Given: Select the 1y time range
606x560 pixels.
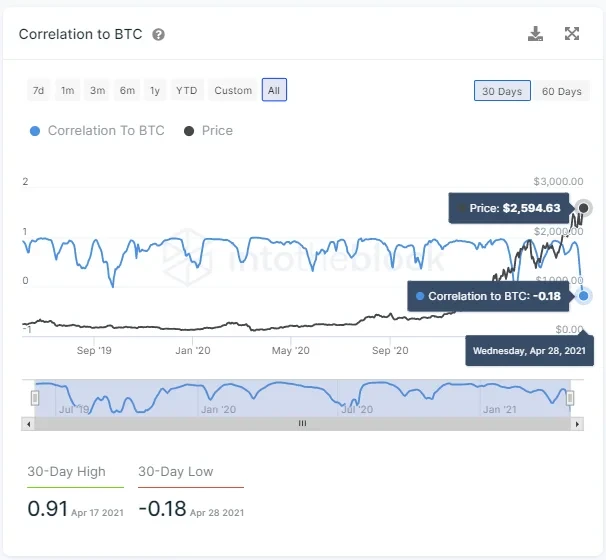Looking at the screenshot, I should pyautogui.click(x=155, y=90).
